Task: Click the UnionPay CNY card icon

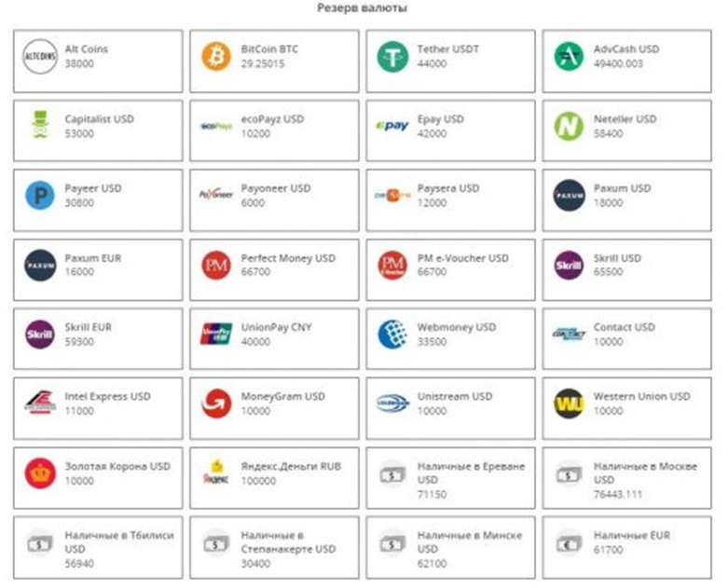Action: (x=215, y=334)
